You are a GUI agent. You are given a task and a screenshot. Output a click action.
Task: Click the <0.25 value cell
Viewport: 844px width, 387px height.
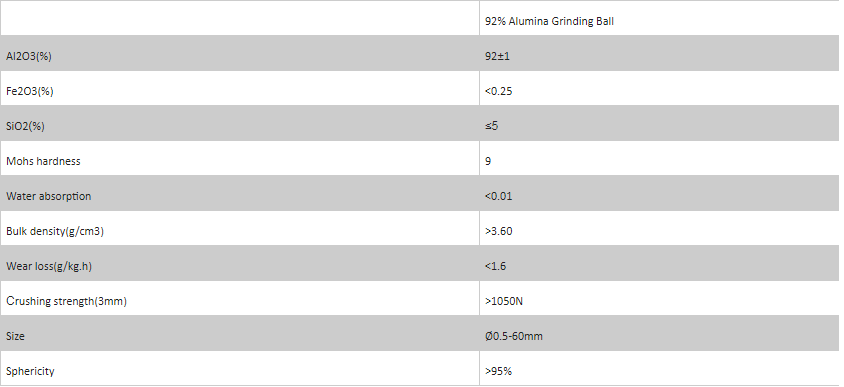498,91
